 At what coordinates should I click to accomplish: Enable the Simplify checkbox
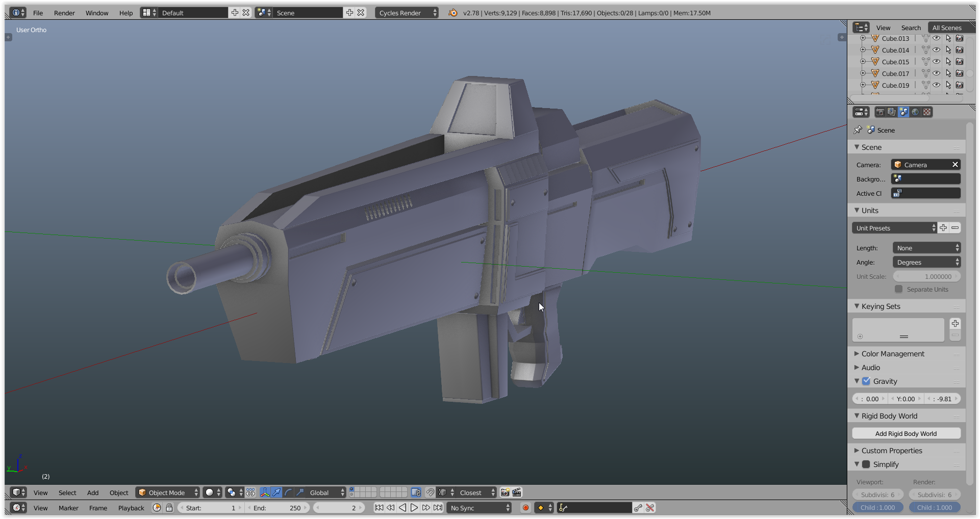click(x=866, y=464)
